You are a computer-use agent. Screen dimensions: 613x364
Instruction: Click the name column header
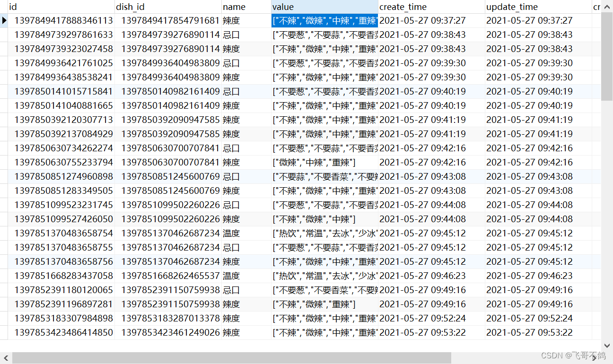246,7
